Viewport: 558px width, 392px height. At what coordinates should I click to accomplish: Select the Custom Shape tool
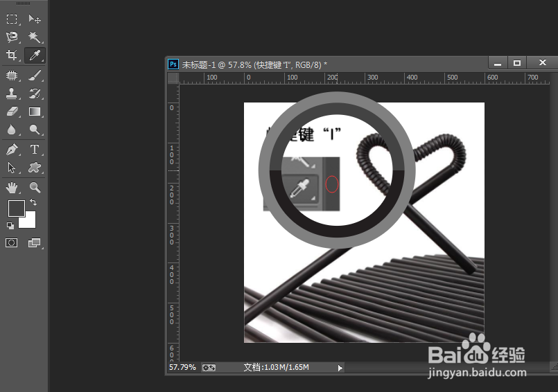point(35,168)
